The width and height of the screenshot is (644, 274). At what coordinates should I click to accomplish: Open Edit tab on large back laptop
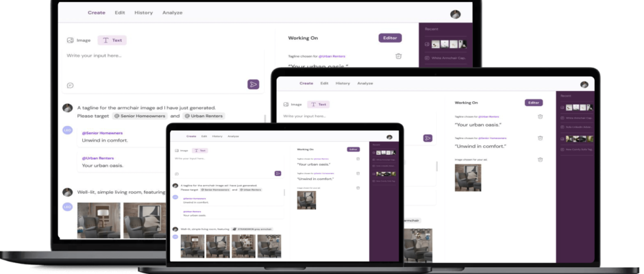(119, 13)
